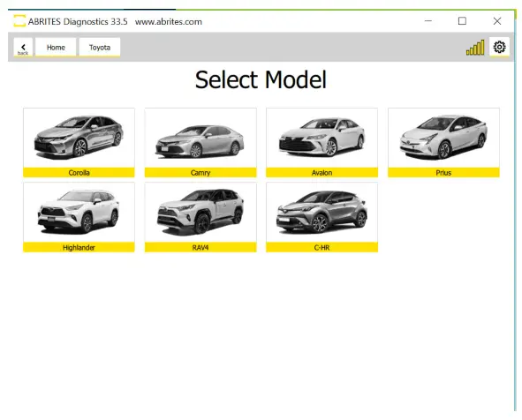Screen dimensions: 522x420
Task: Select the Toyota breadcrumb button
Action: 100,48
